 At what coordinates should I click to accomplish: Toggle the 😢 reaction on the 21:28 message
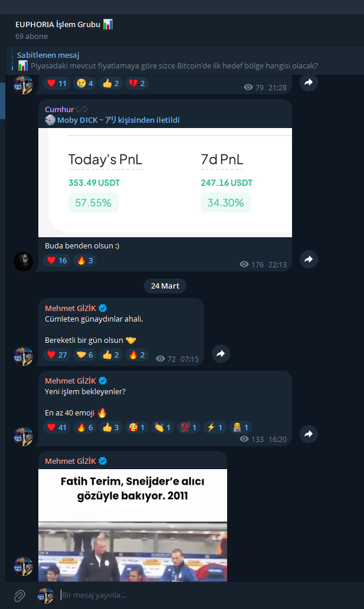[x=84, y=83]
